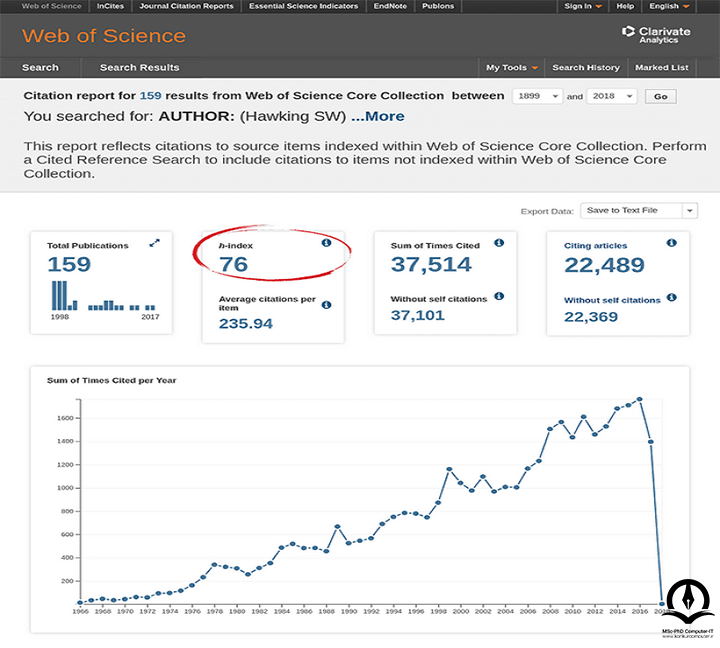This screenshot has height=648, width=720.
Task: Click the h-index value 76
Action: click(x=233, y=265)
